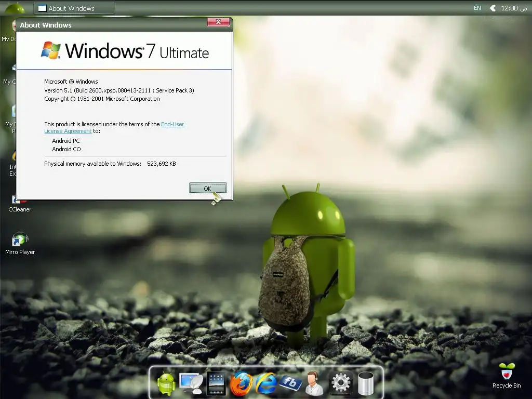Click the Android PC licensee name
This screenshot has width=532, height=399.
(66, 141)
